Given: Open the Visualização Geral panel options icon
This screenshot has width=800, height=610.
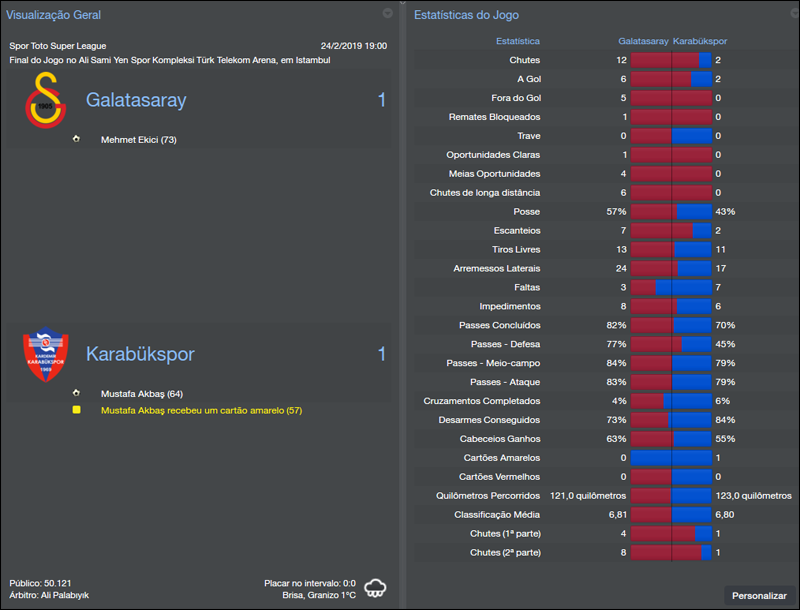Looking at the screenshot, I should (x=388, y=14).
